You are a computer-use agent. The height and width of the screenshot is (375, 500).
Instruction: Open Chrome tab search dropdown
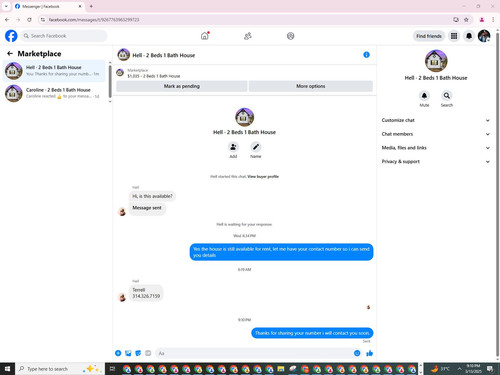[6, 6]
